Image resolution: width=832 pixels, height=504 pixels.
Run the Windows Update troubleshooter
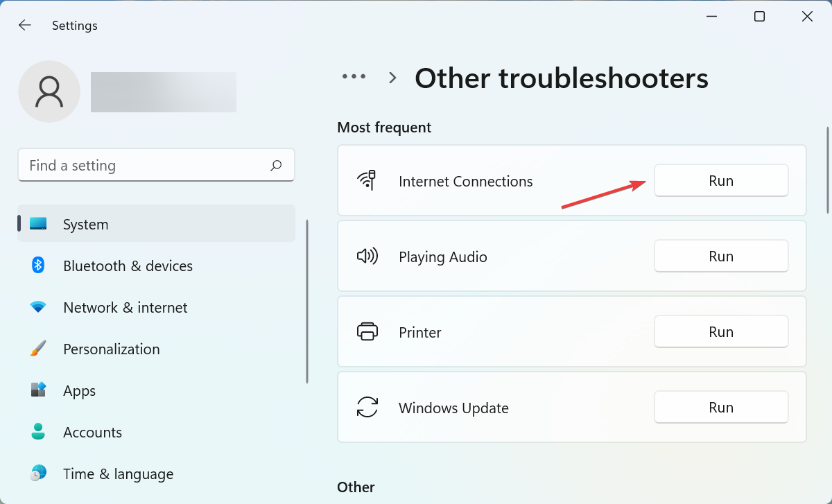[x=721, y=407]
